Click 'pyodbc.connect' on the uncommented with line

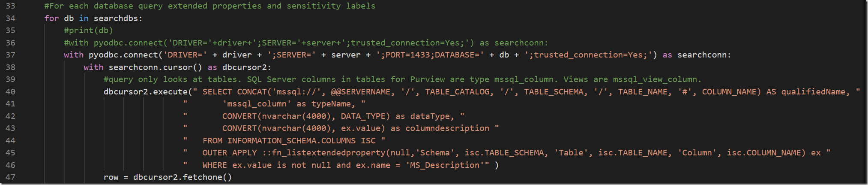123,55
